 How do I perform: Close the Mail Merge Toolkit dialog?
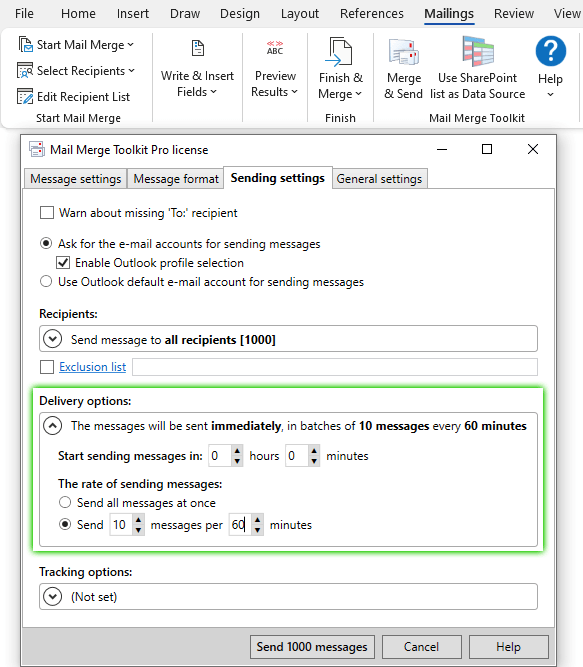[533, 149]
